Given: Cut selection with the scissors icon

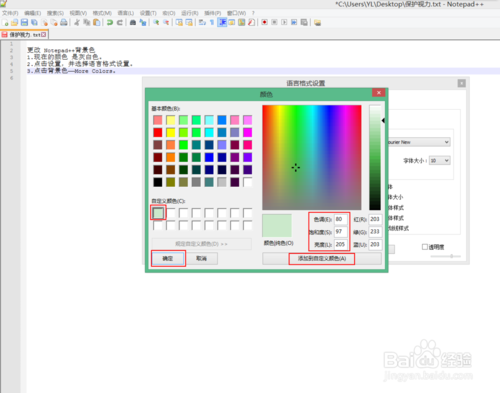Looking at the screenshot, I should click(x=77, y=22).
